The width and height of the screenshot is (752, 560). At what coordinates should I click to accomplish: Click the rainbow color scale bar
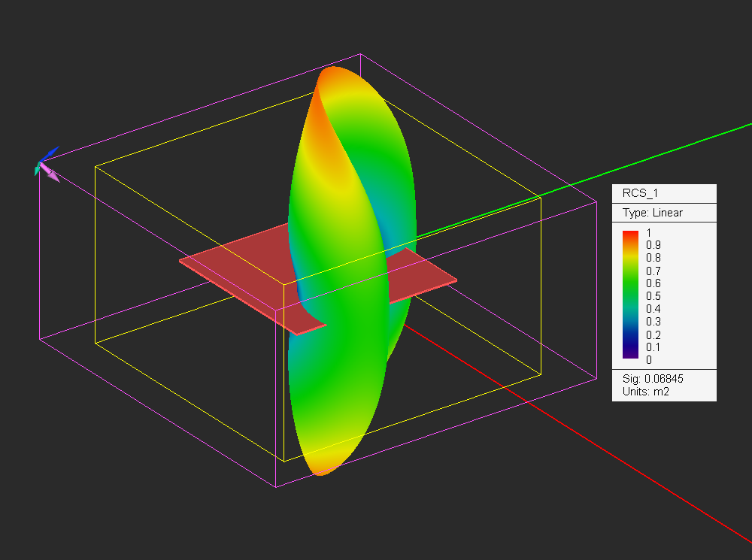[x=630, y=295]
